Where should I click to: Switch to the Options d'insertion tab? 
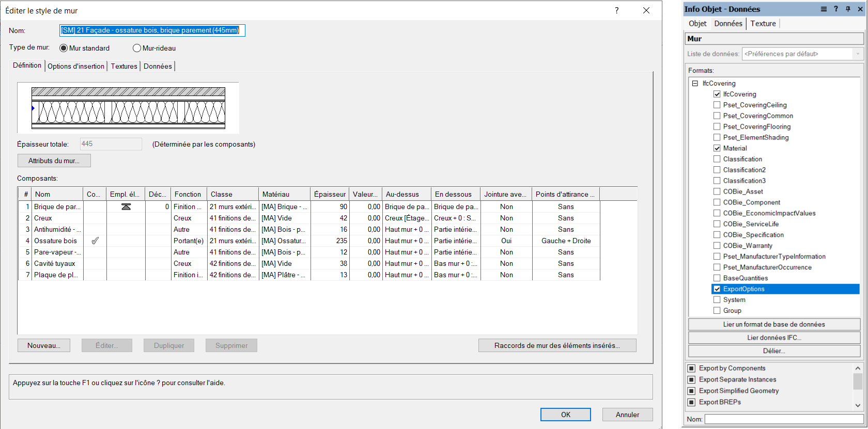click(x=76, y=66)
